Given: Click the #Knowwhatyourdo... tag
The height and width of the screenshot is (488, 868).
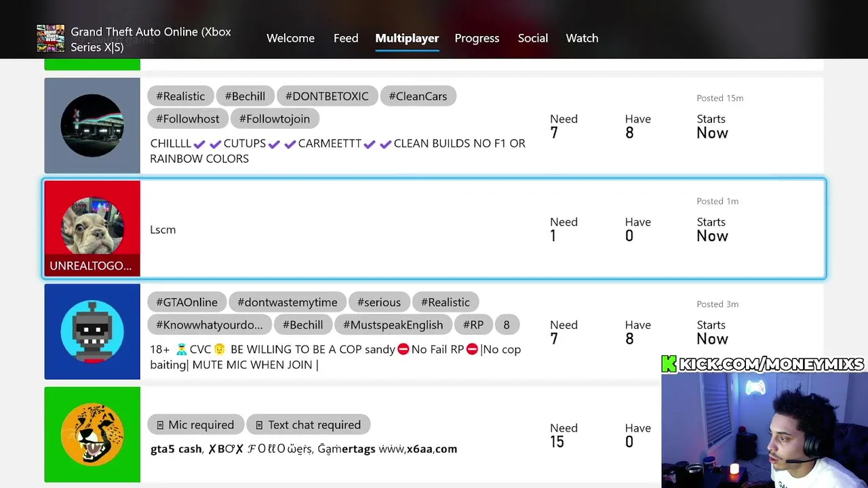Looking at the screenshot, I should 210,325.
